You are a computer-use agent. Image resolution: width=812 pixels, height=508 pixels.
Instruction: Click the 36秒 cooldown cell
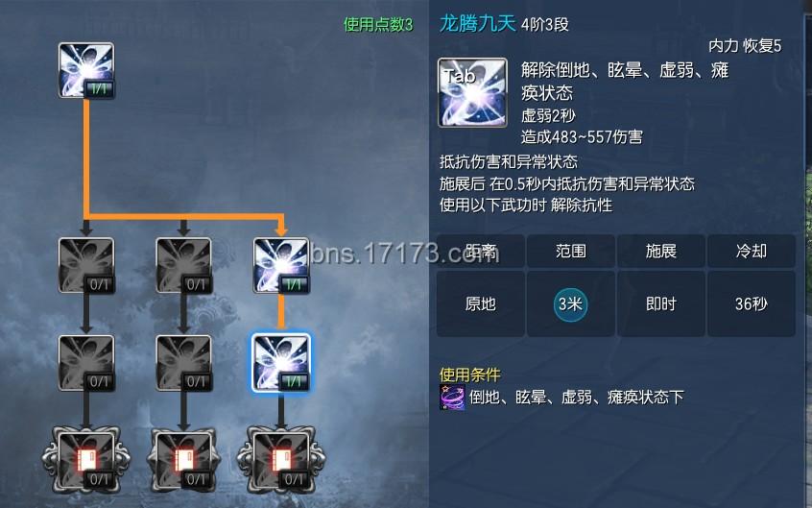(x=751, y=303)
